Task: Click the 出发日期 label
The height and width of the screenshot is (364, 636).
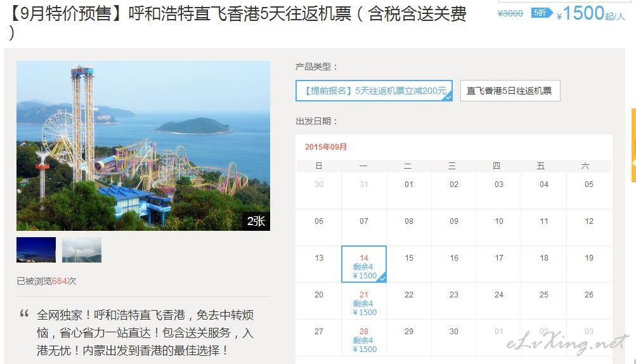Action: 316,121
